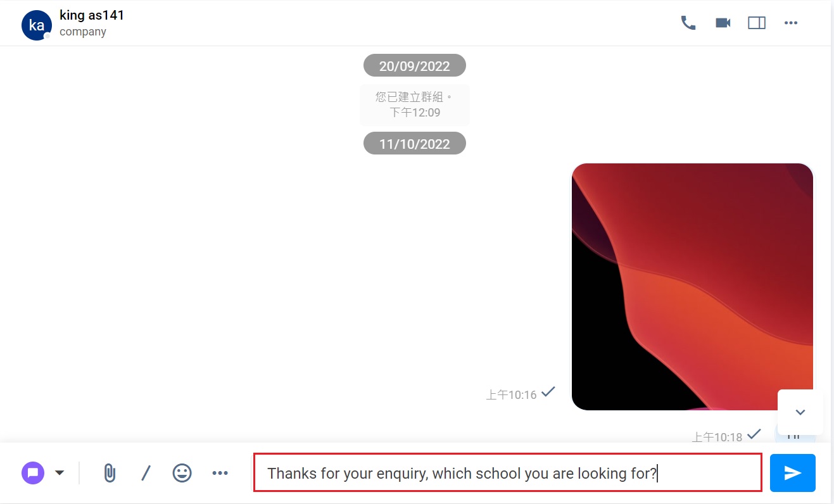The width and height of the screenshot is (834, 504).
Task: Click the 11/10/2022 date badge
Action: click(x=415, y=144)
